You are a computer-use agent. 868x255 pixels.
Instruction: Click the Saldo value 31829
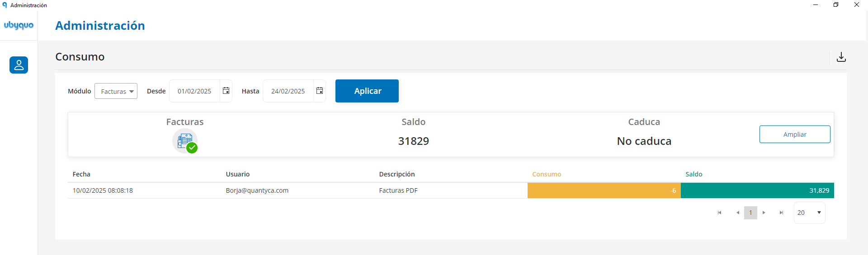[x=414, y=141]
